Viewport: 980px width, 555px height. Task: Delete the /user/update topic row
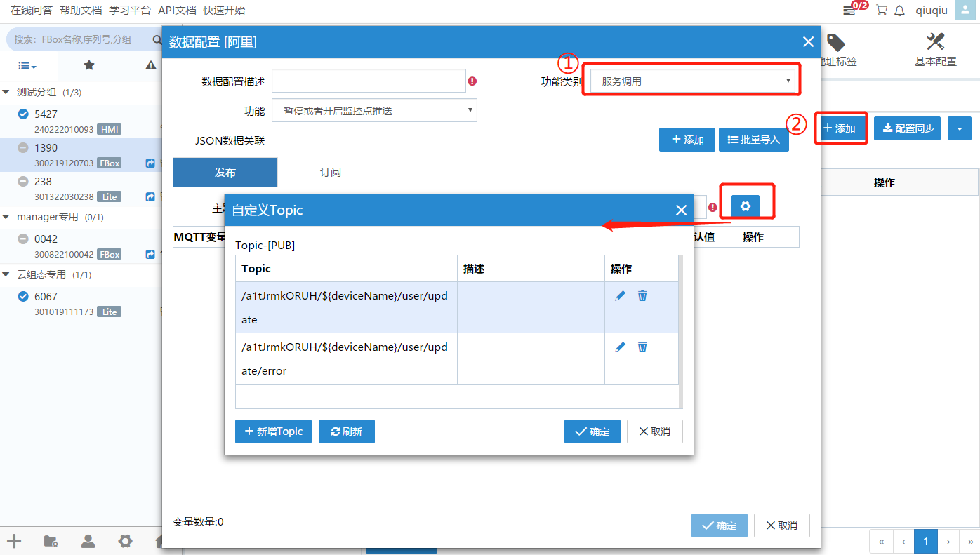pyautogui.click(x=642, y=296)
